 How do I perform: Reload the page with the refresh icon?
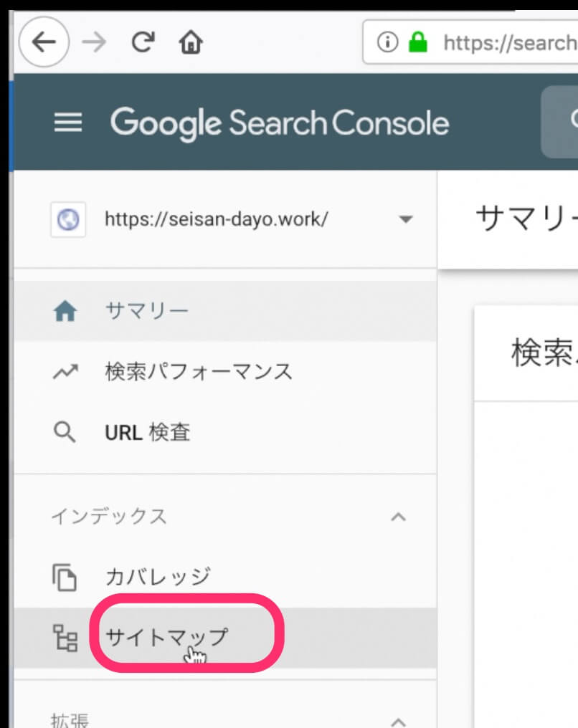tap(143, 43)
